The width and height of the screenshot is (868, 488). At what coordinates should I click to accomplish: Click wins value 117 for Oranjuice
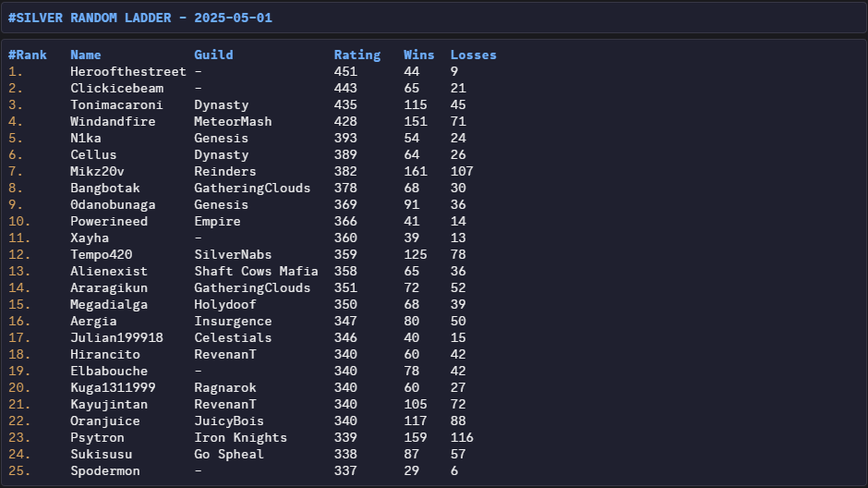pyautogui.click(x=416, y=421)
